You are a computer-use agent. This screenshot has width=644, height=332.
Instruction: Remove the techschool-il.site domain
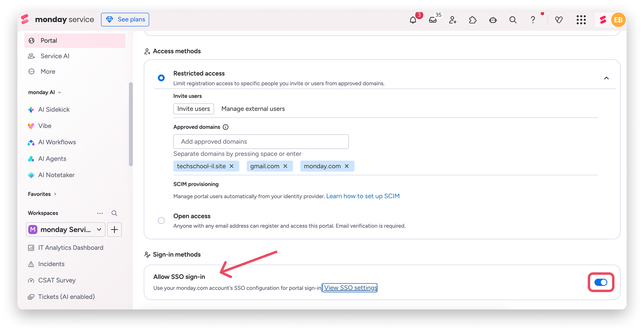[232, 166]
